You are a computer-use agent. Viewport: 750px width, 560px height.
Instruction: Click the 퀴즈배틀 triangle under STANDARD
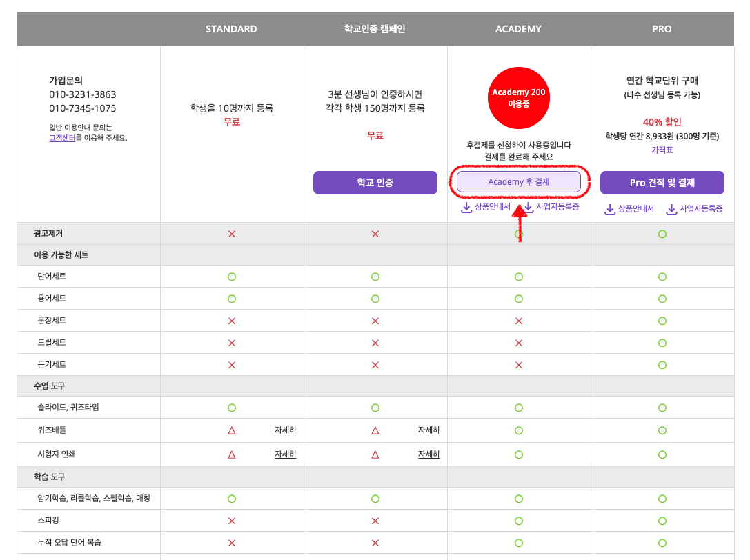[x=232, y=430]
